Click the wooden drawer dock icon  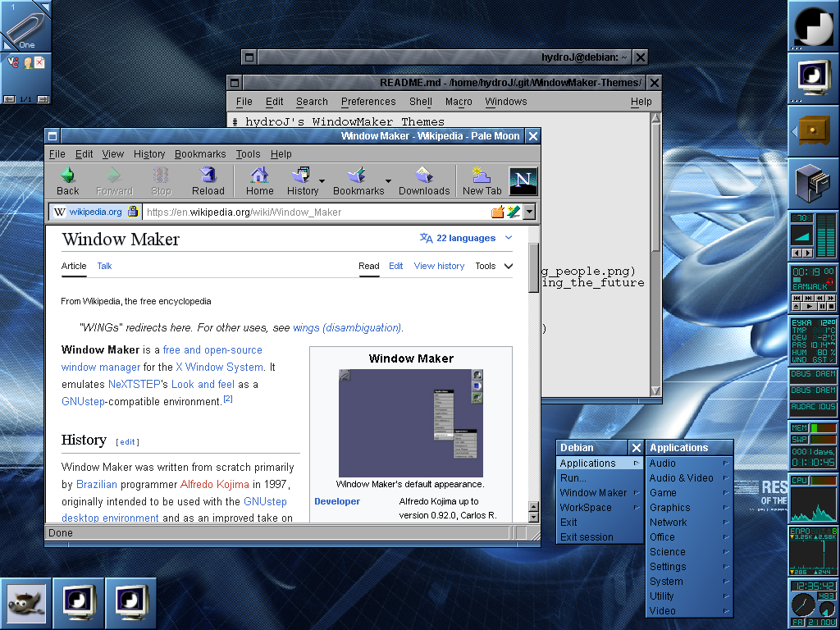pos(813,131)
